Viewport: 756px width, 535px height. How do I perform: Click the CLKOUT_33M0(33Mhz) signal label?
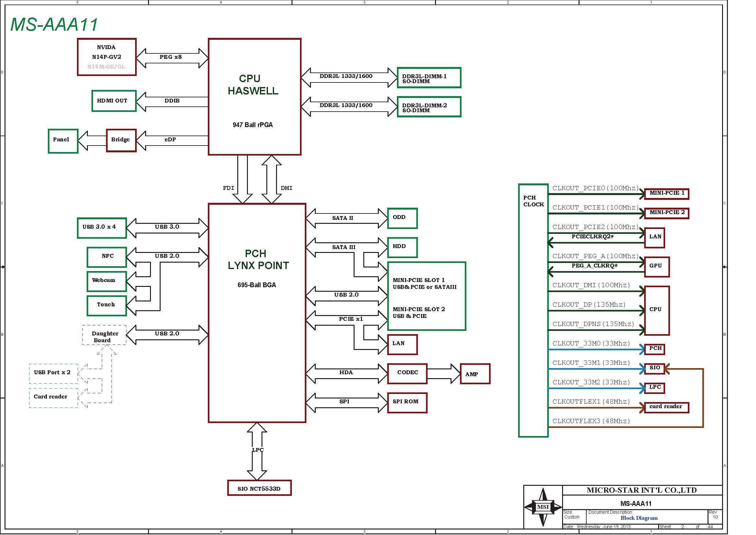coord(591,344)
